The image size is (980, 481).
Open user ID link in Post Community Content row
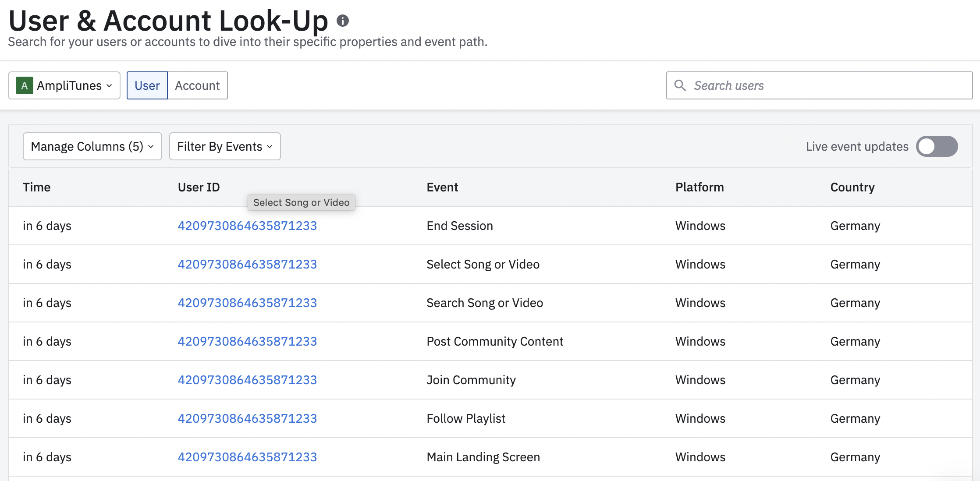(x=247, y=341)
